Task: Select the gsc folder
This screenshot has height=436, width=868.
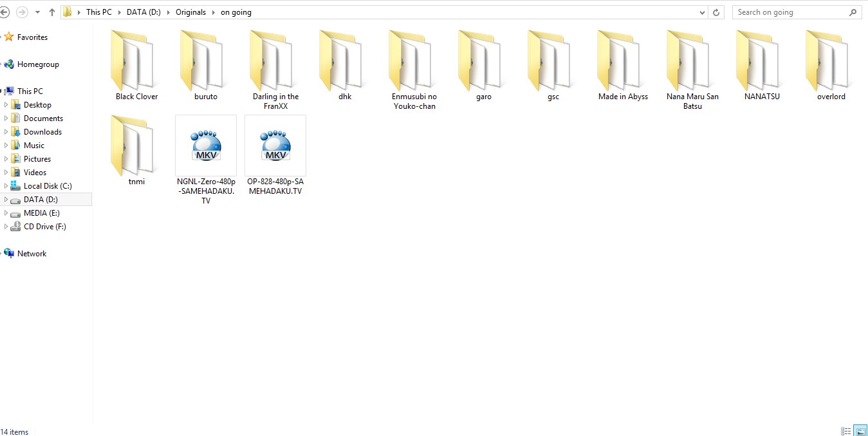Action: 553,66
